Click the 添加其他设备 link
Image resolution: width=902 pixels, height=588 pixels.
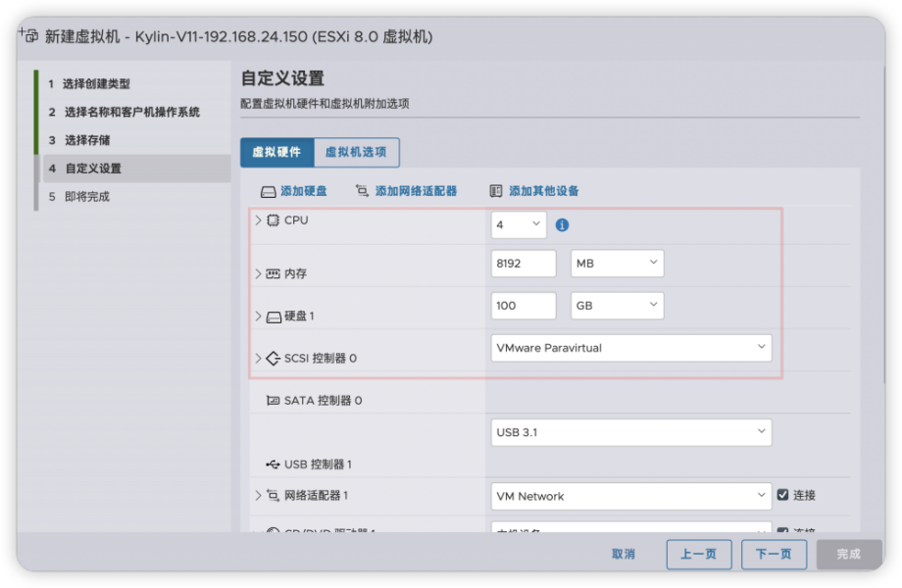pos(543,191)
